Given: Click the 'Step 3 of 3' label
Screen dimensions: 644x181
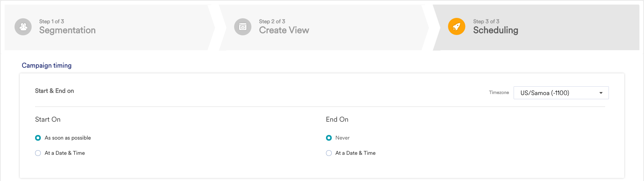Looking at the screenshot, I should (486, 21).
